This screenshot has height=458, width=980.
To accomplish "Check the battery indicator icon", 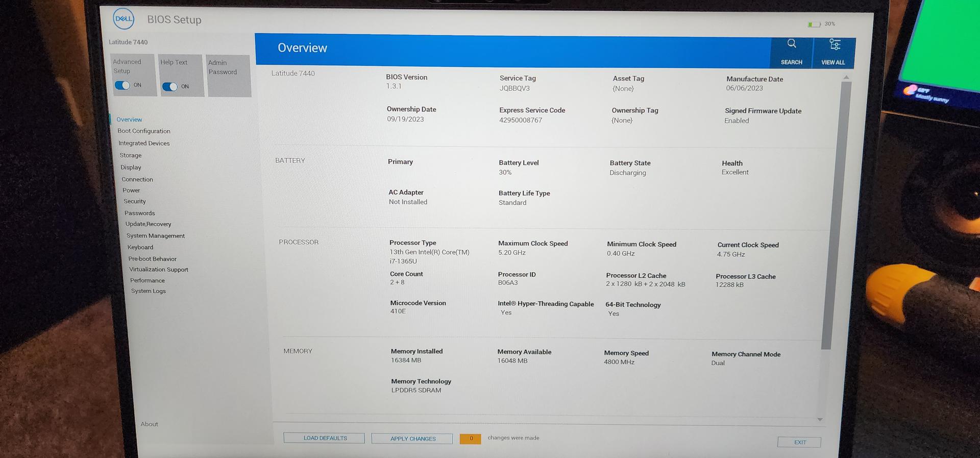I will (814, 24).
